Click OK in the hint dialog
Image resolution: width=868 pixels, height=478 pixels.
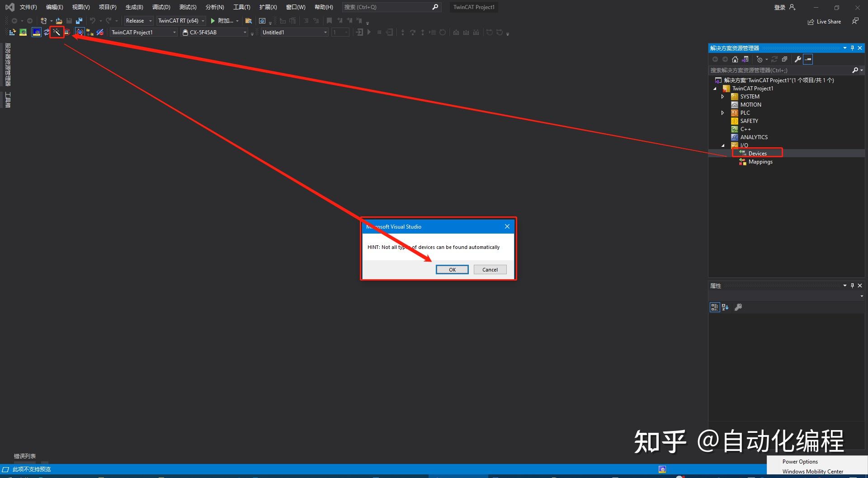tap(452, 270)
